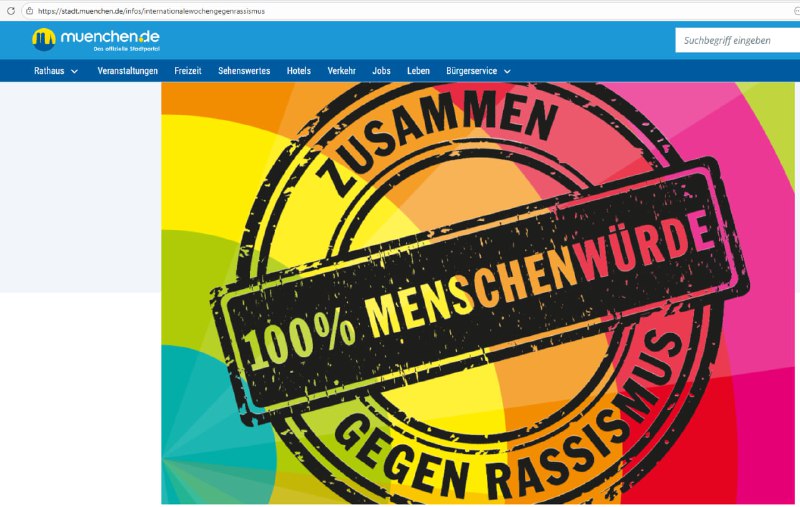Focus the Suchbegriff eingeben search field
This screenshot has height=507, width=800.
click(737, 40)
